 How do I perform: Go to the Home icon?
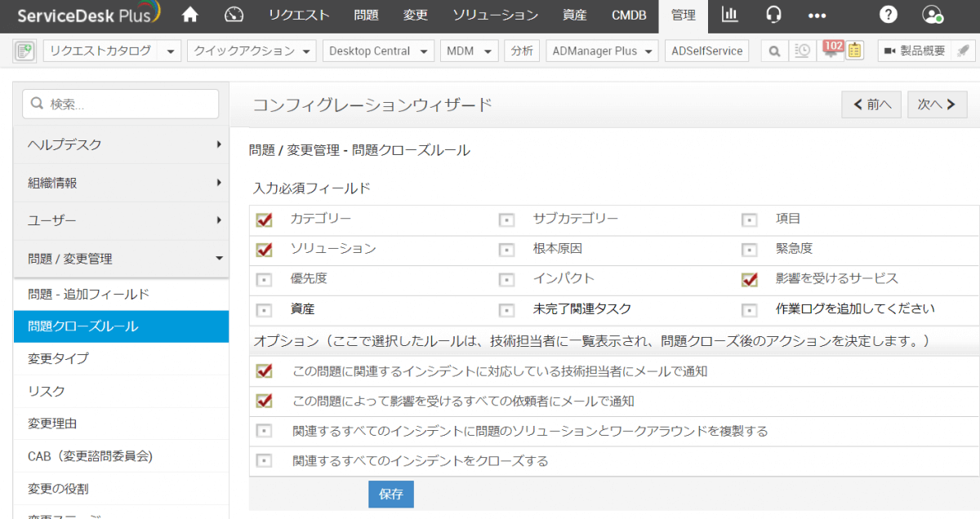tap(190, 15)
